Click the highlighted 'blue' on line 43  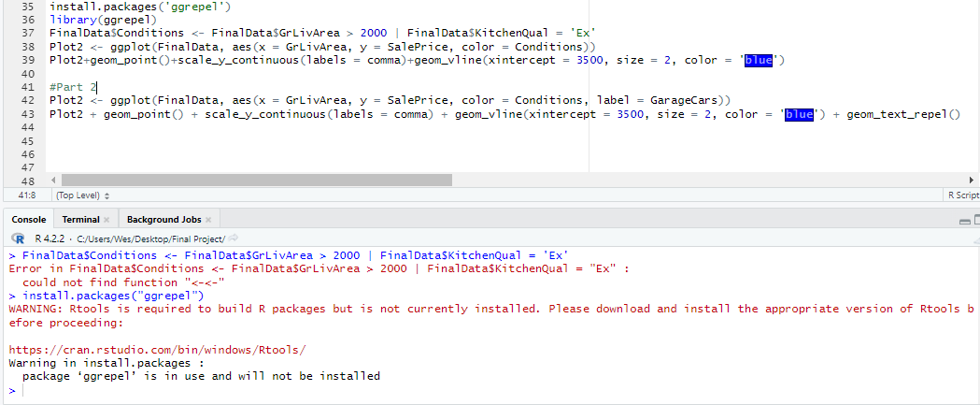800,114
